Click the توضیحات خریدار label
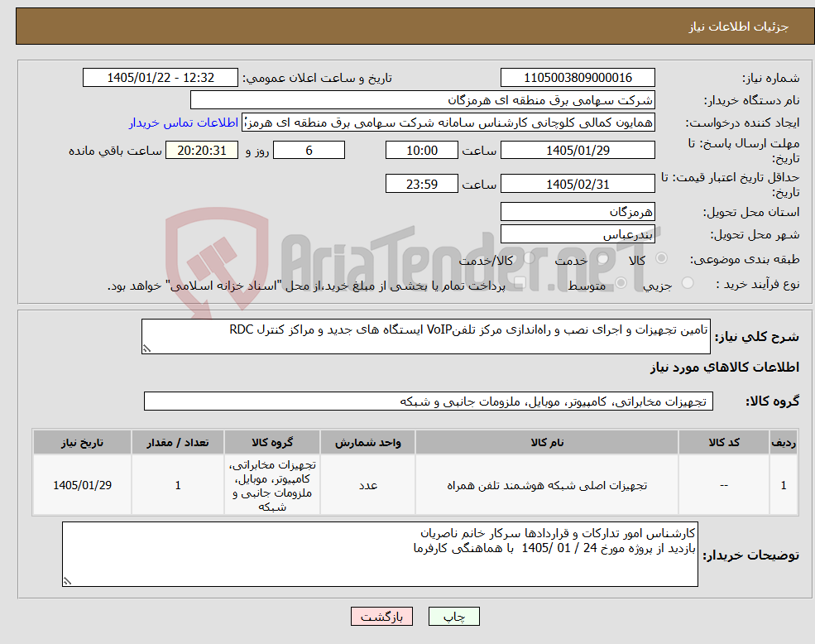 click(751, 555)
